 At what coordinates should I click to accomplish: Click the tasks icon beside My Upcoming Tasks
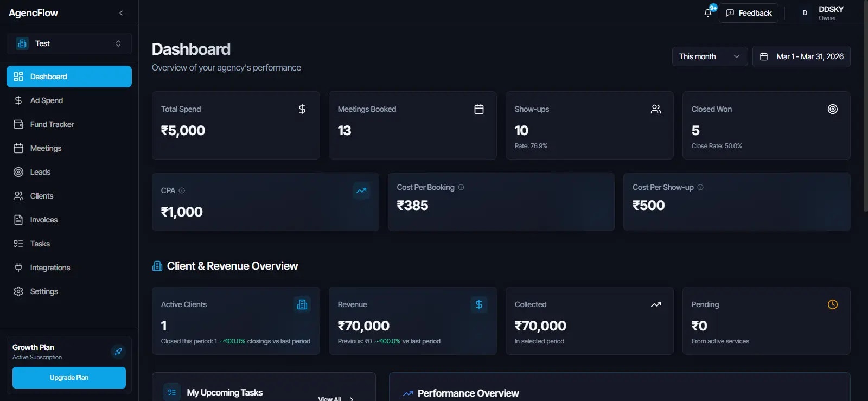(172, 392)
